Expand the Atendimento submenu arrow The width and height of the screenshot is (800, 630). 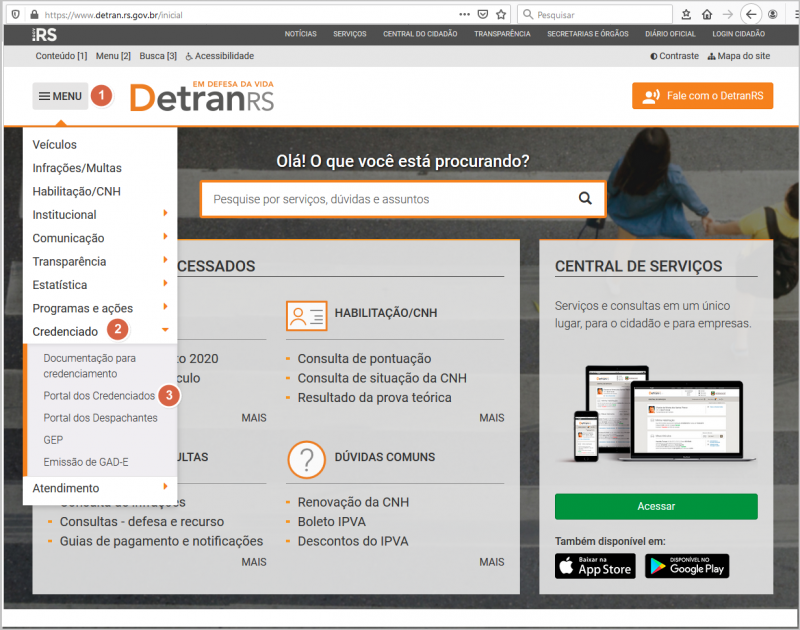(165, 487)
